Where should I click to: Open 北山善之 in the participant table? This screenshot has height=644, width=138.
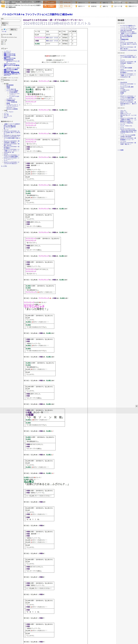point(37,44)
